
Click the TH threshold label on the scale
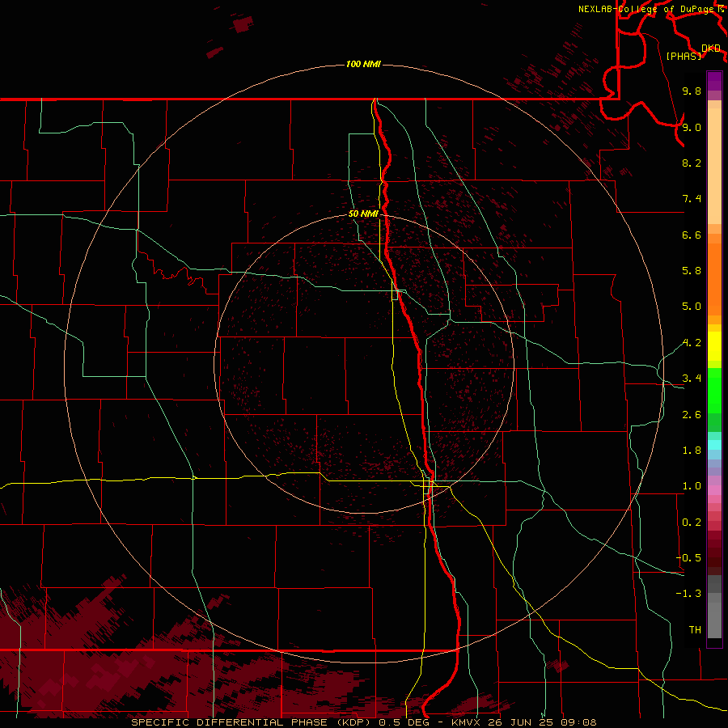[695, 630]
